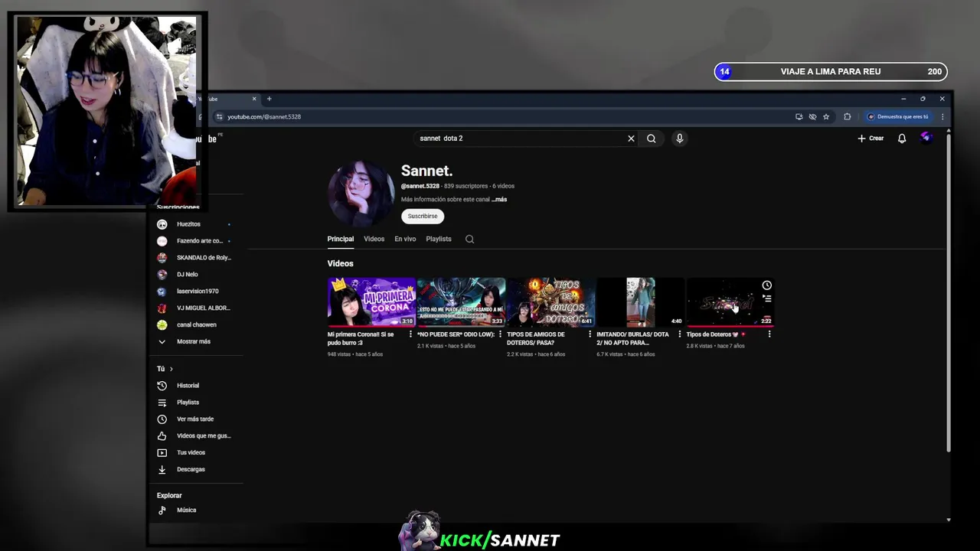Switch to the Videos channel tab
The width and height of the screenshot is (980, 551).
(x=374, y=239)
